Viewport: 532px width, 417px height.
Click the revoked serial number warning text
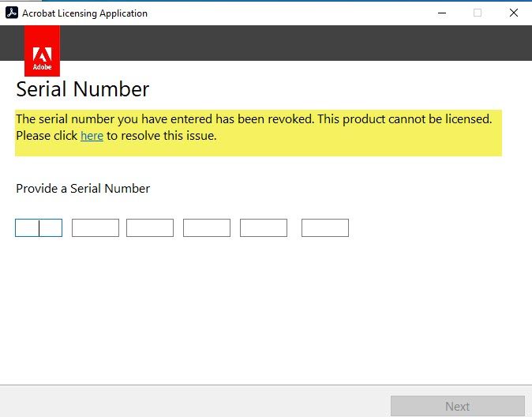(x=254, y=127)
